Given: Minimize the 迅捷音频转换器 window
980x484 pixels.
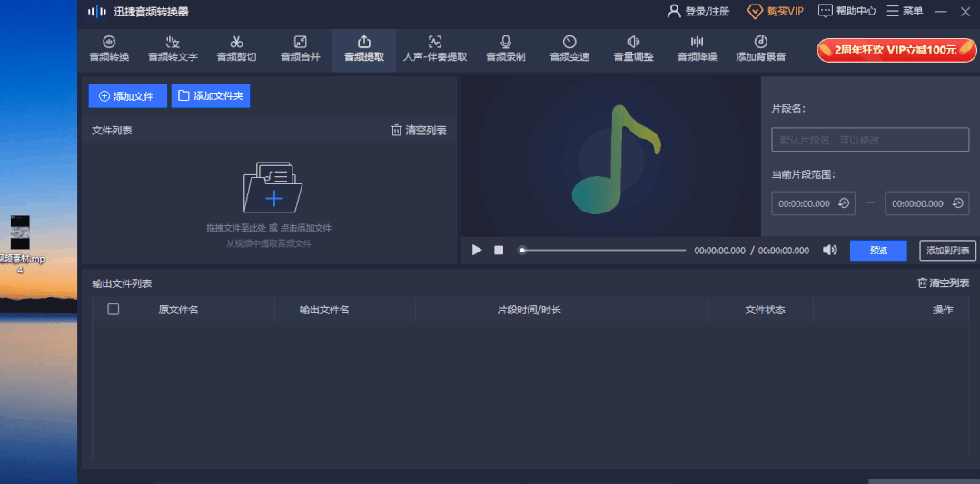Looking at the screenshot, I should tap(940, 11).
